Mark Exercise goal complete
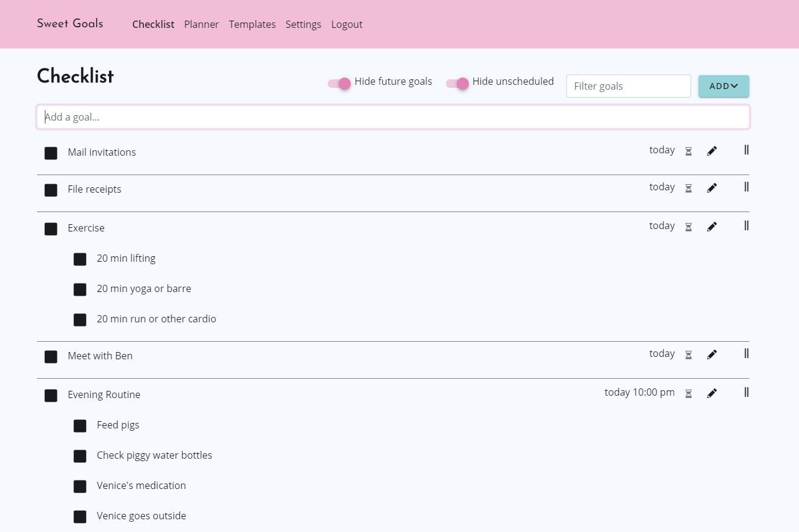 tap(51, 229)
